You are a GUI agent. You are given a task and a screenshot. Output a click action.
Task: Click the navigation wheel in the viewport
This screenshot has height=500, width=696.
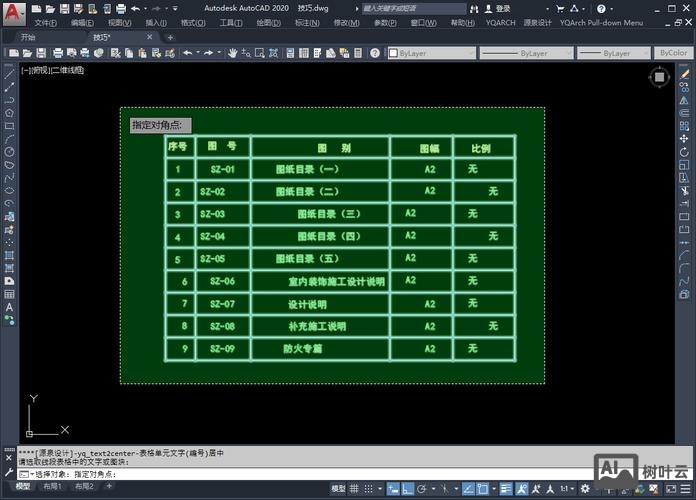(659, 77)
